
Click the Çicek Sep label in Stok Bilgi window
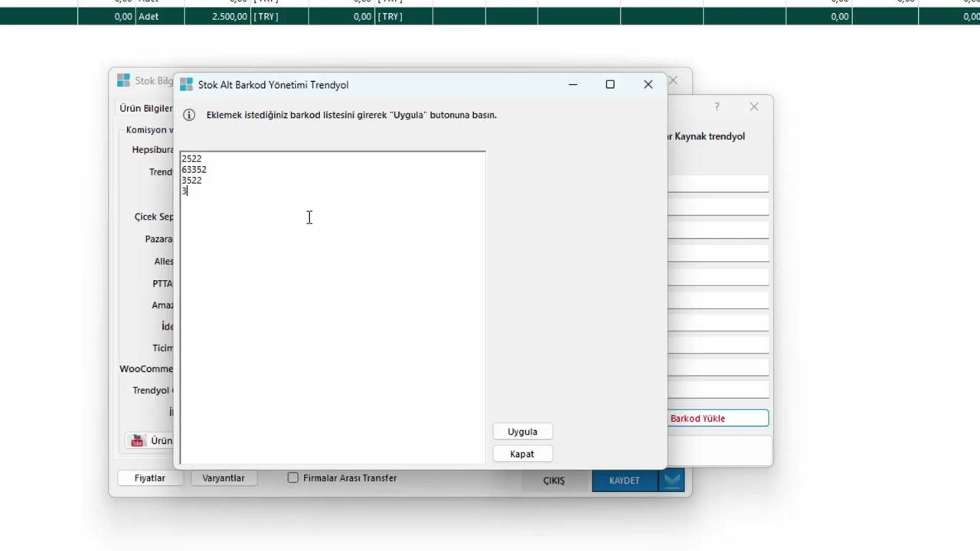(x=154, y=217)
